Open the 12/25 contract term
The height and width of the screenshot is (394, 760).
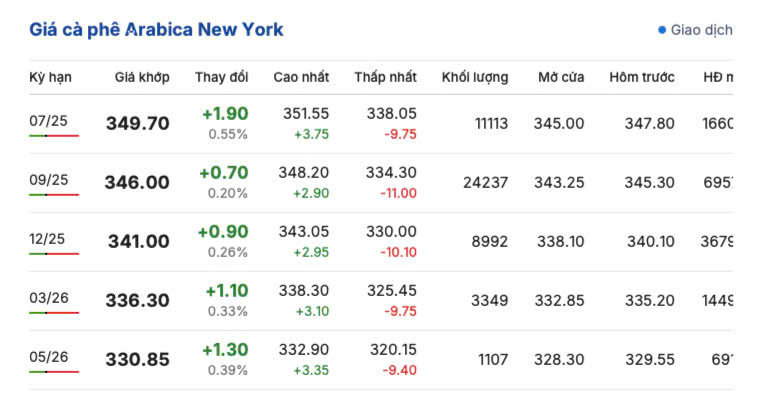click(47, 239)
